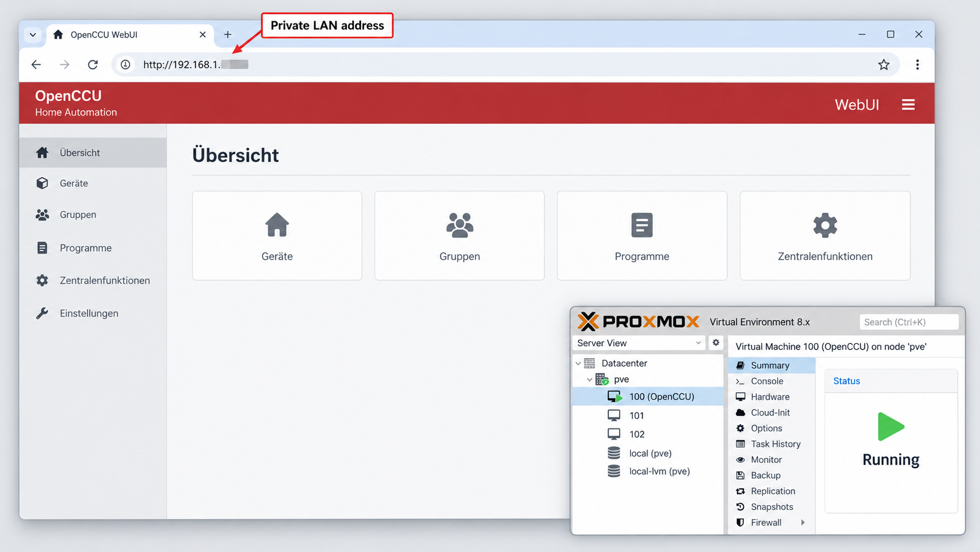Open the Backup section
Viewport: 980px width, 552px height.
[x=771, y=476]
